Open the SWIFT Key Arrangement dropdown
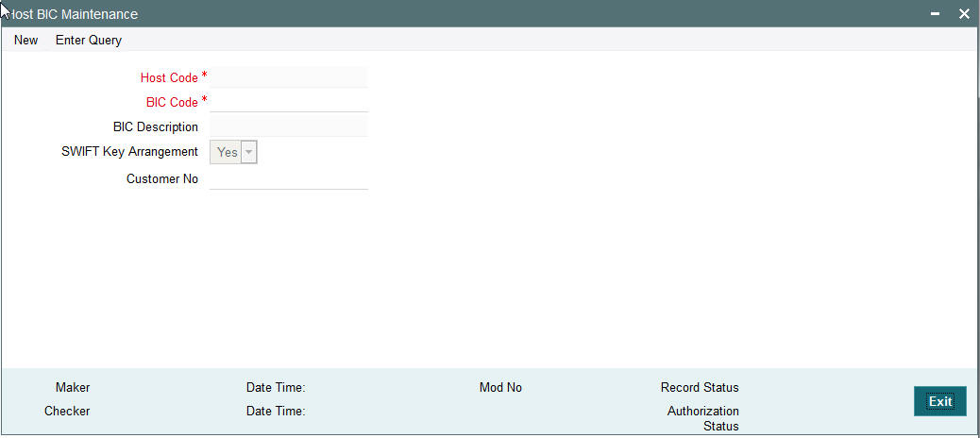 coord(234,152)
